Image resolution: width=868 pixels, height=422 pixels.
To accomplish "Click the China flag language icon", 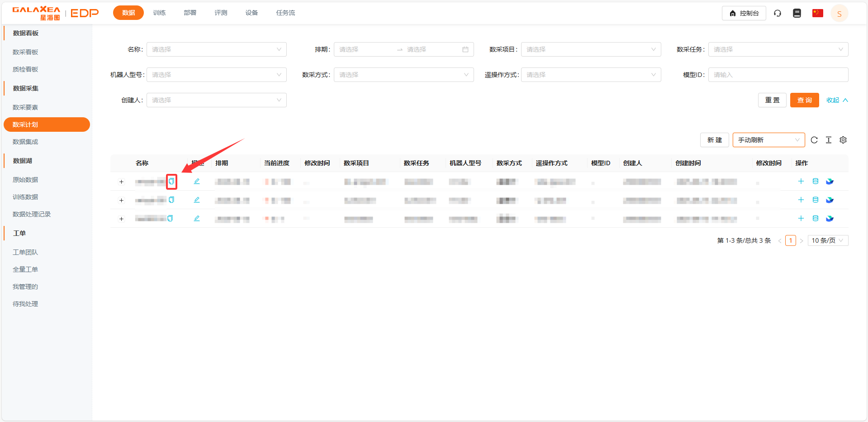I will [x=817, y=13].
